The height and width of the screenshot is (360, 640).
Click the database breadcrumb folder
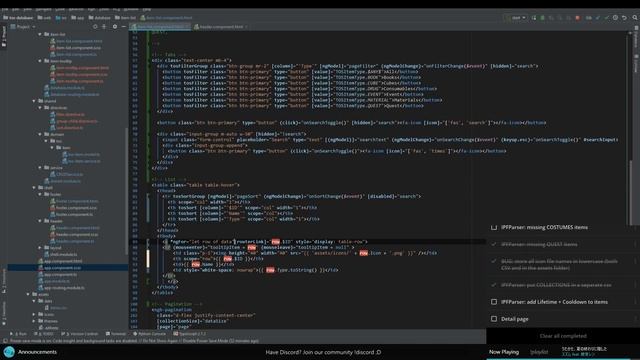click(100, 18)
